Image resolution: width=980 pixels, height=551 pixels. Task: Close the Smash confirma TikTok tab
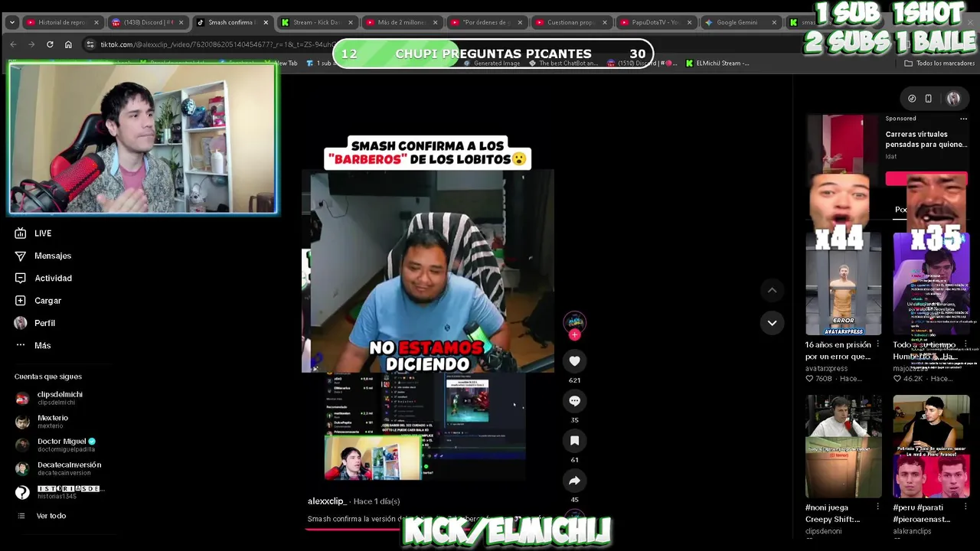click(266, 22)
